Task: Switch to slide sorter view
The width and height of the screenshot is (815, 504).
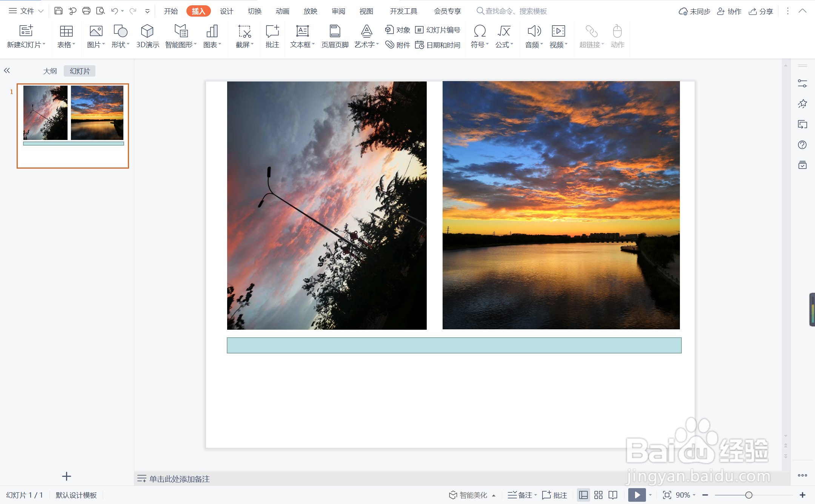Action: (x=598, y=495)
